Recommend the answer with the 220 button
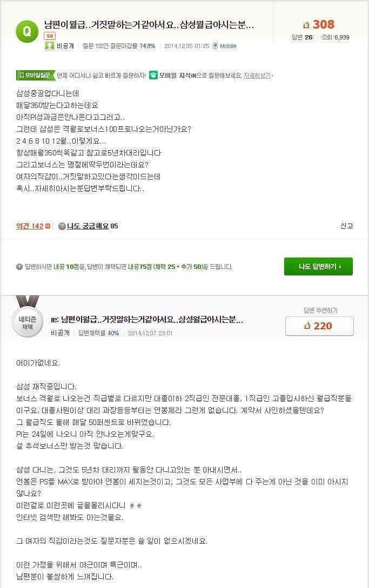 [319, 326]
